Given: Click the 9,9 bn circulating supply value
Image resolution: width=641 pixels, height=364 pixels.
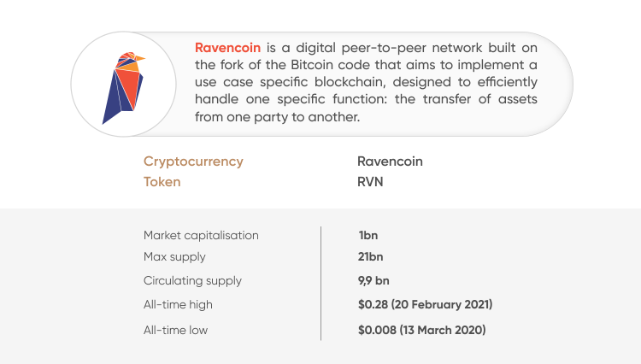Looking at the screenshot, I should pos(373,280).
